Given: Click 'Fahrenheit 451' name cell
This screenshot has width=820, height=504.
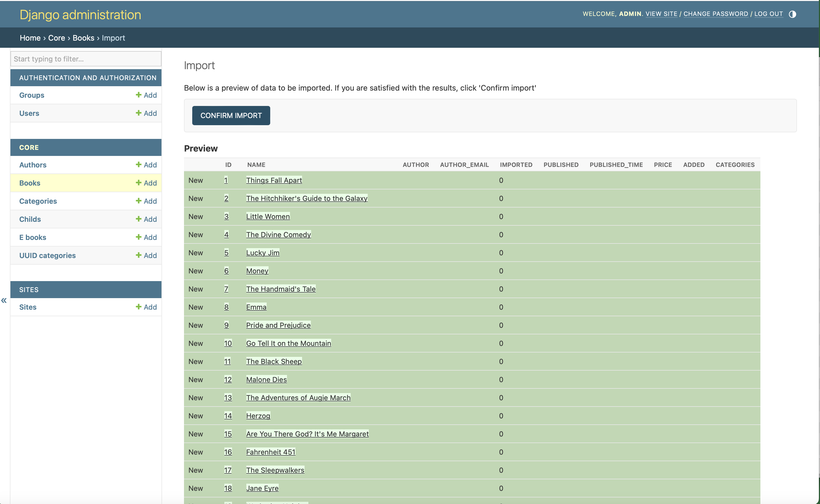Looking at the screenshot, I should (270, 452).
